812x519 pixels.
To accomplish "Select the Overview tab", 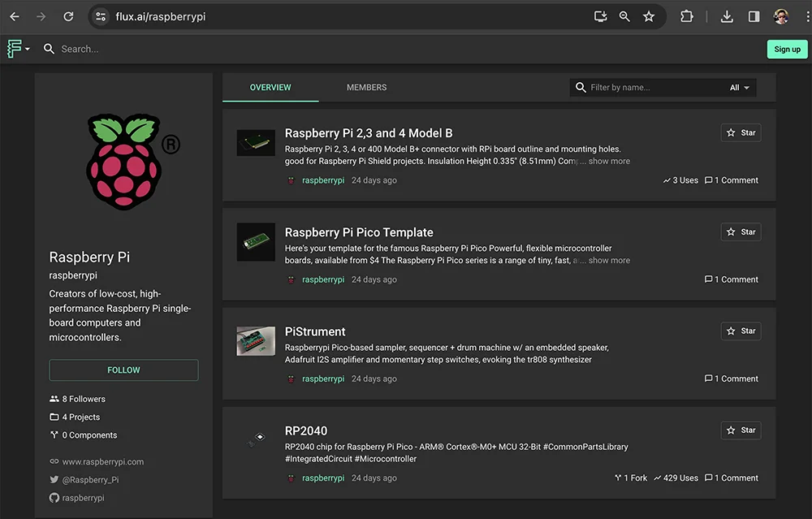I will pyautogui.click(x=270, y=87).
